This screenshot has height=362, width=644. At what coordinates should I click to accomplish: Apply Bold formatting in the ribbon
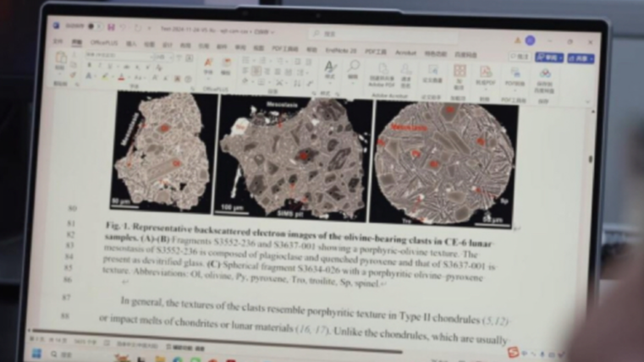pos(89,65)
